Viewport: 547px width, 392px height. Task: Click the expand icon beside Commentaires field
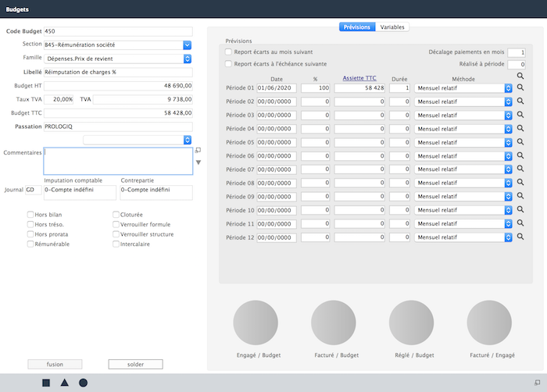pos(198,150)
